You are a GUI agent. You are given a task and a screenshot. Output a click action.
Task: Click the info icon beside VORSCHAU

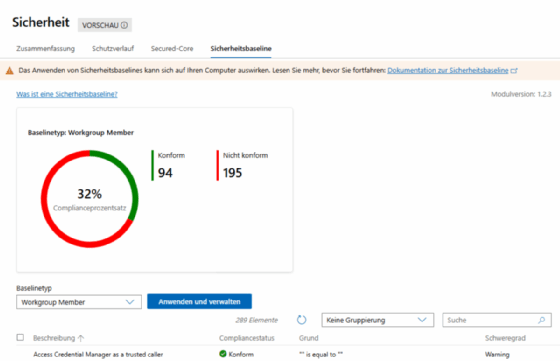(x=124, y=25)
